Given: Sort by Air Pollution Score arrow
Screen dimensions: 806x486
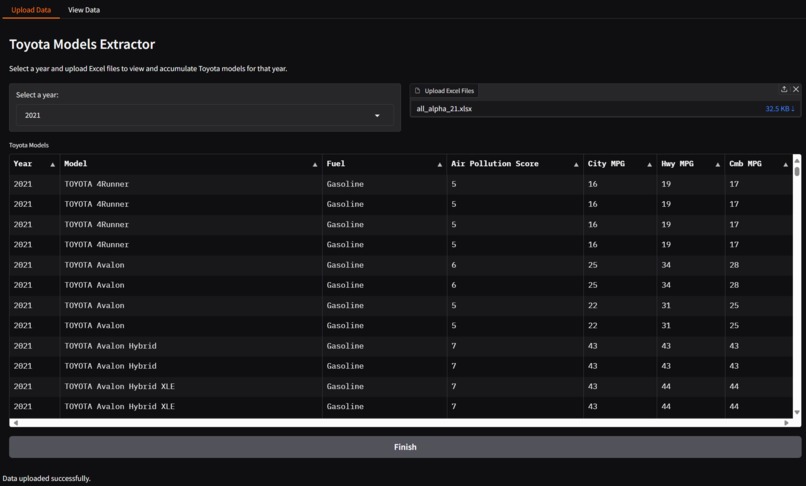Looking at the screenshot, I should [576, 165].
